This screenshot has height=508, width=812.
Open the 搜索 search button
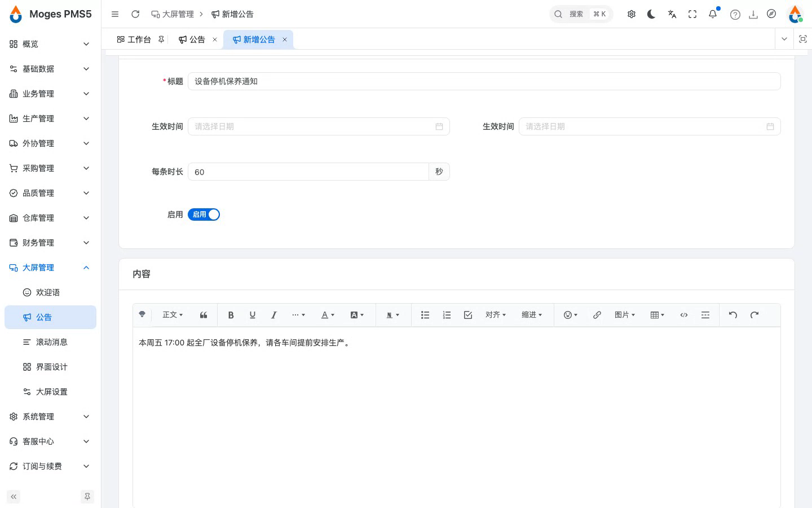[581, 14]
